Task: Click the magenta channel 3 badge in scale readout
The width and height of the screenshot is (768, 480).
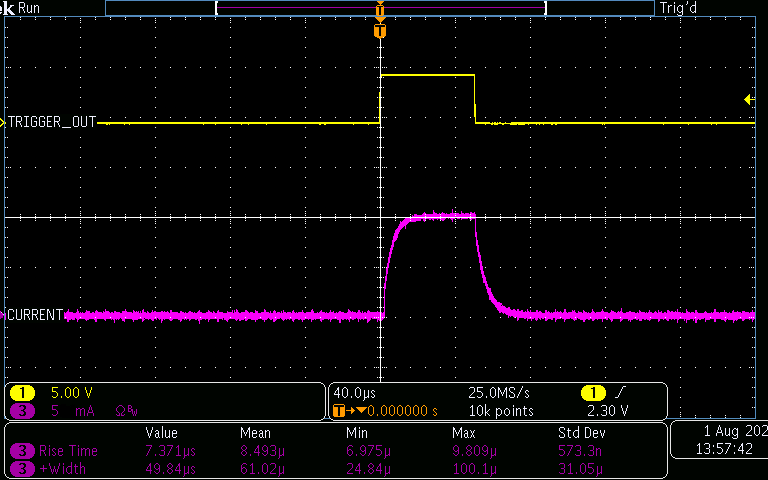Action: click(x=22, y=410)
